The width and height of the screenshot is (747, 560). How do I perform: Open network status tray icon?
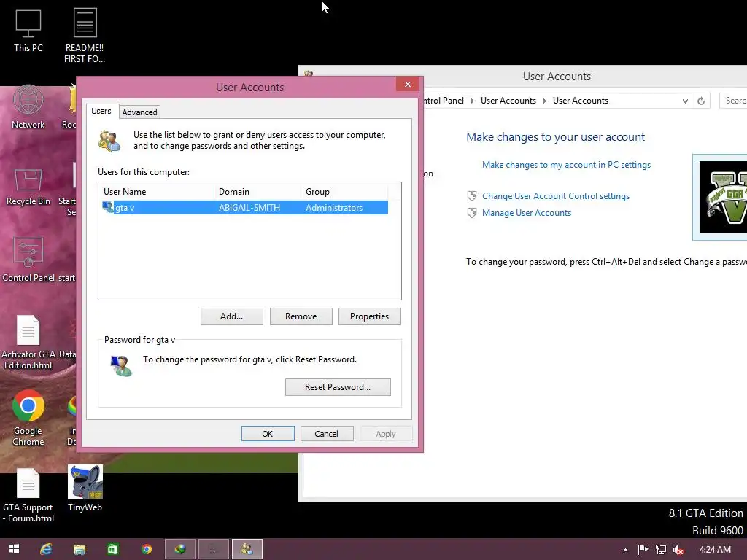[660, 550]
